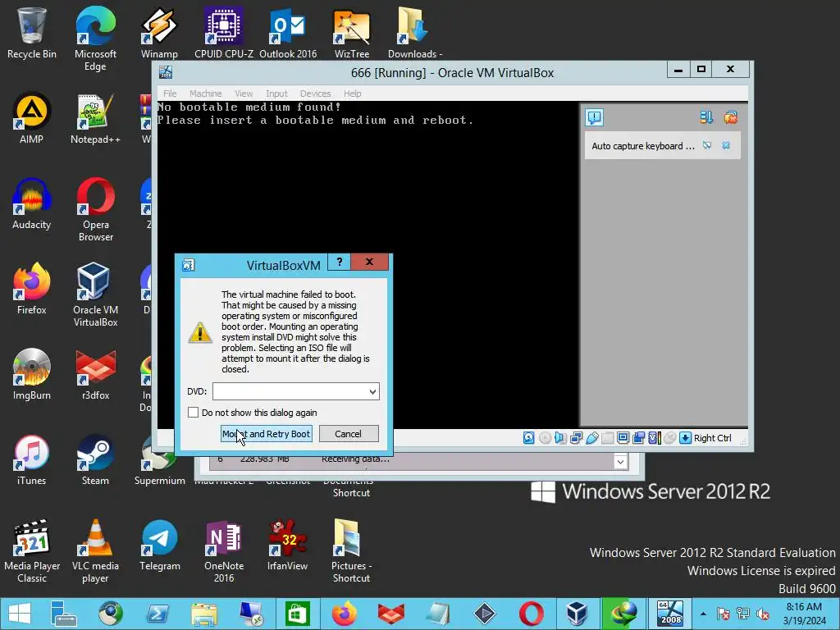Screen dimensions: 840x630
Task: Click the DVD dropdown arrow
Action: 372,391
